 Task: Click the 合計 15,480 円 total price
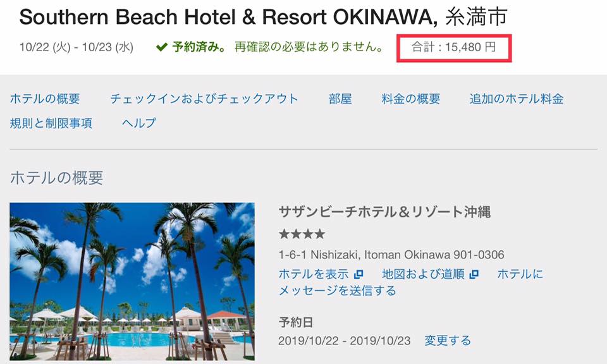click(x=454, y=47)
